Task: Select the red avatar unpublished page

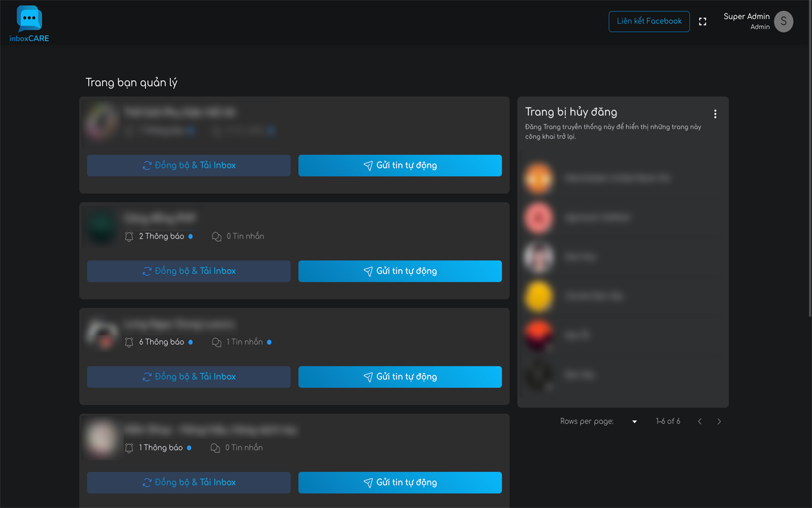Action: click(x=539, y=218)
